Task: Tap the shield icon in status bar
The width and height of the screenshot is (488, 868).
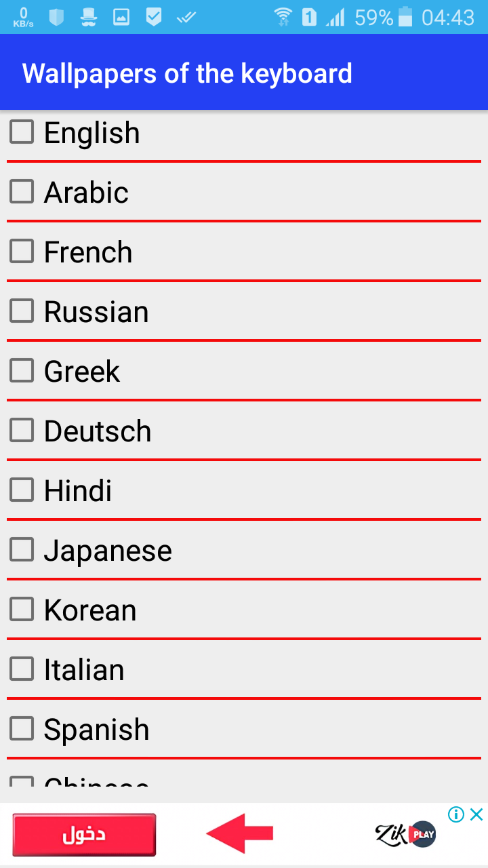Action: click(x=56, y=17)
